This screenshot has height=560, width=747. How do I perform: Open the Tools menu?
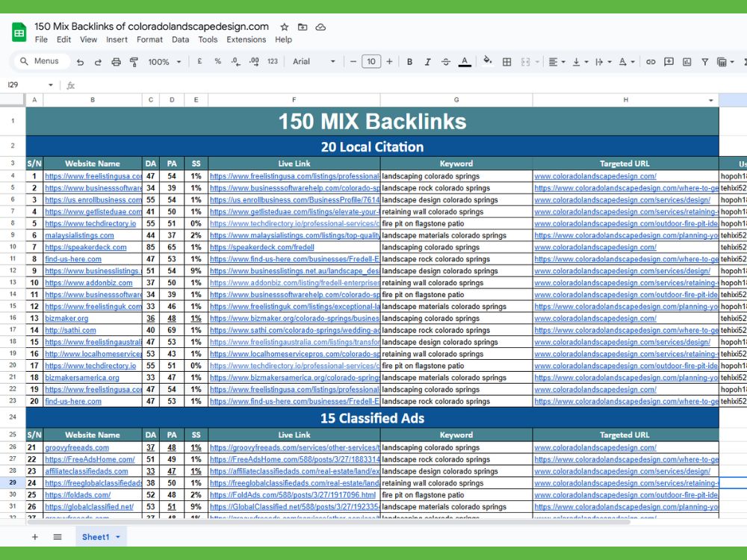pyautogui.click(x=208, y=40)
